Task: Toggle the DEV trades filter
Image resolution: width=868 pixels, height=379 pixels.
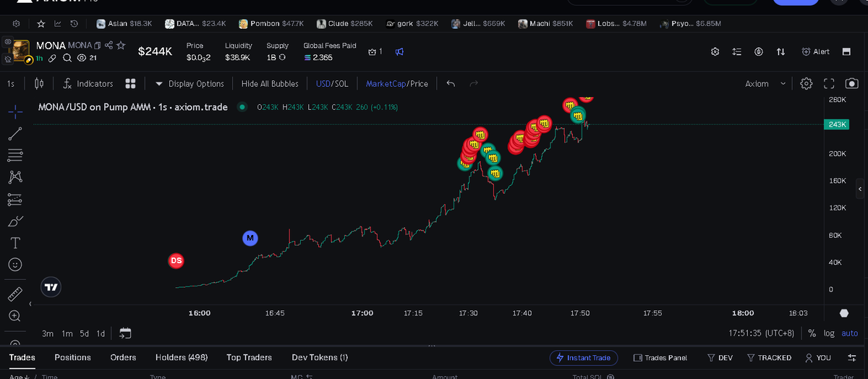Action: [720, 357]
